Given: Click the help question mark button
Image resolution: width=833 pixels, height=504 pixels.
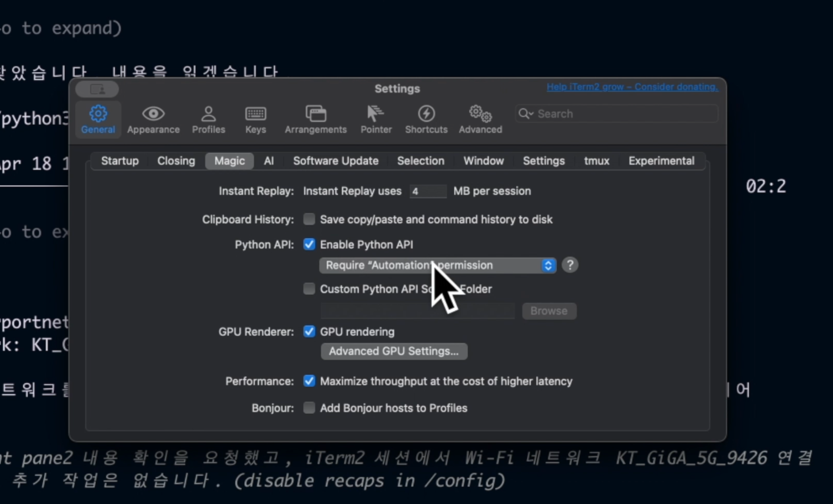Looking at the screenshot, I should [x=570, y=265].
